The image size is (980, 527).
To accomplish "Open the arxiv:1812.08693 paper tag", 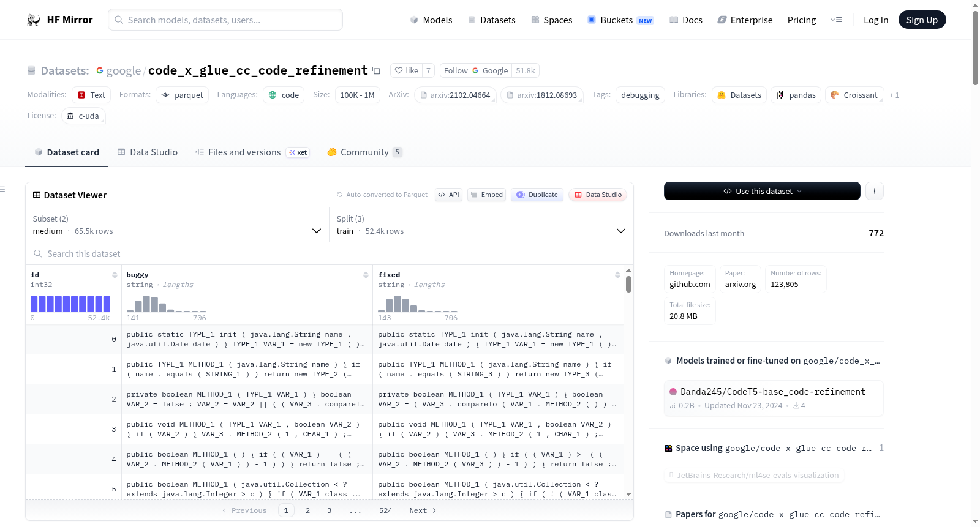I will 542,95.
